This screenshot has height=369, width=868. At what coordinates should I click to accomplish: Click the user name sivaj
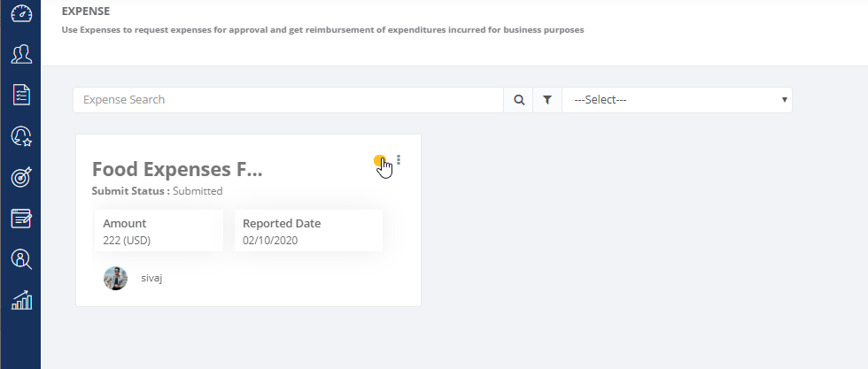pos(151,278)
